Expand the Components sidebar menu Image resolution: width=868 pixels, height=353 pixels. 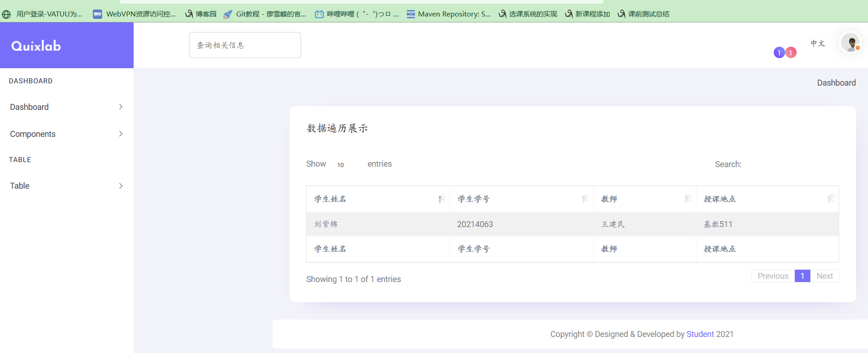click(67, 134)
